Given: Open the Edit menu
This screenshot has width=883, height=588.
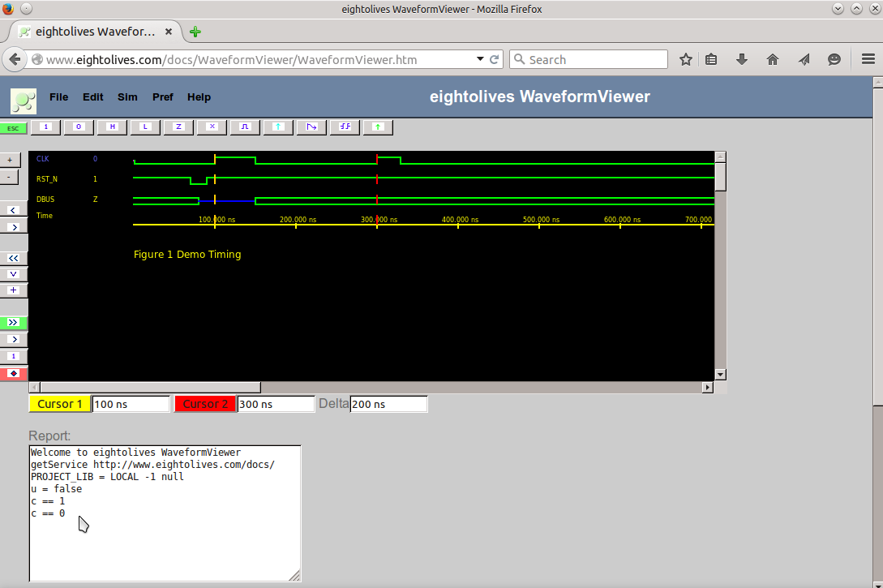Looking at the screenshot, I should 93,97.
